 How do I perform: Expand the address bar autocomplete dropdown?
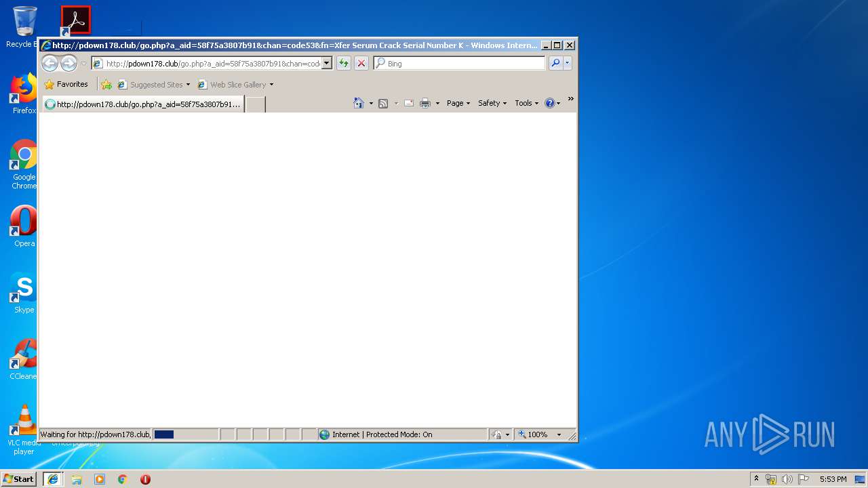326,64
